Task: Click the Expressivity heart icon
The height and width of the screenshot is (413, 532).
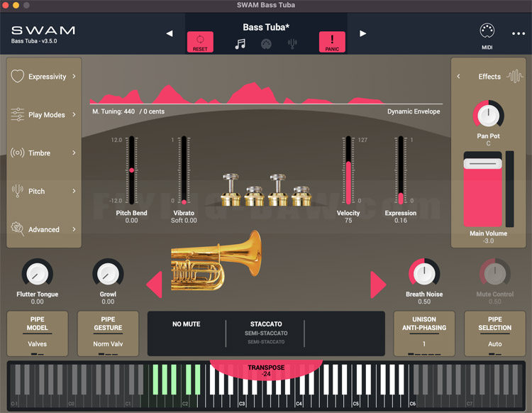Action: [x=17, y=77]
